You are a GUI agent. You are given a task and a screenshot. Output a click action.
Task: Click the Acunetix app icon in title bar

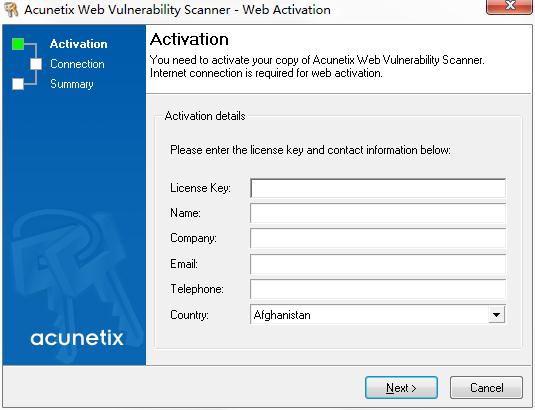(11, 9)
